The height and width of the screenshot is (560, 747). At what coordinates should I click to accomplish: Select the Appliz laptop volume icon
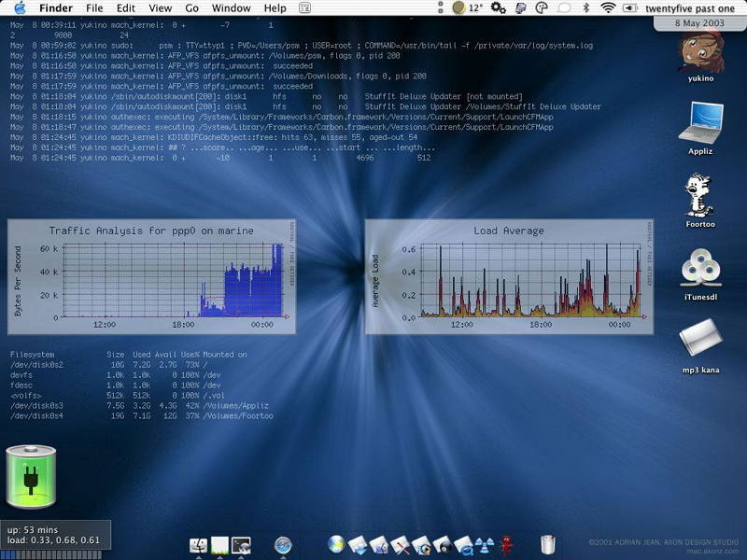(x=700, y=128)
